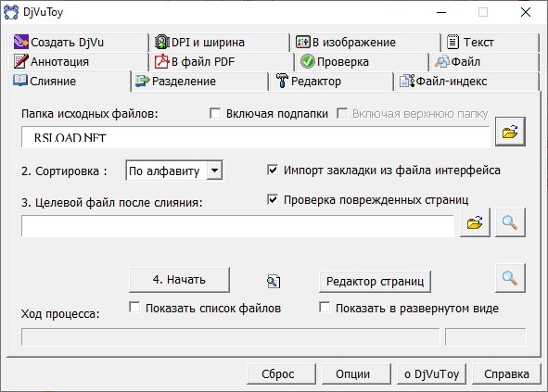Check Показать список файлов
The width and height of the screenshot is (548, 392).
click(x=134, y=308)
